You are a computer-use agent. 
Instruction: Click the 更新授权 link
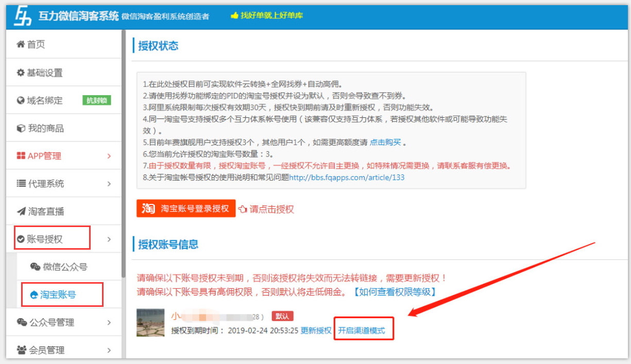pos(316,331)
